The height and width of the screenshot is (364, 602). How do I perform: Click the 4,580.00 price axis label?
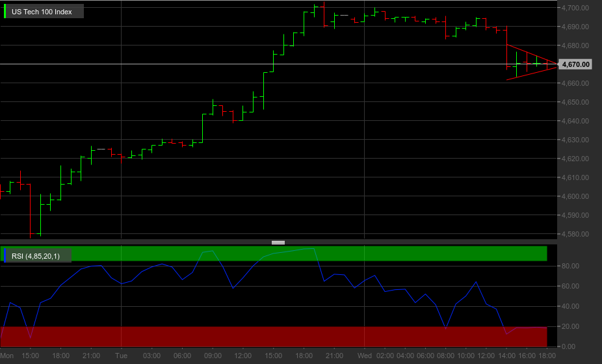[575, 234]
